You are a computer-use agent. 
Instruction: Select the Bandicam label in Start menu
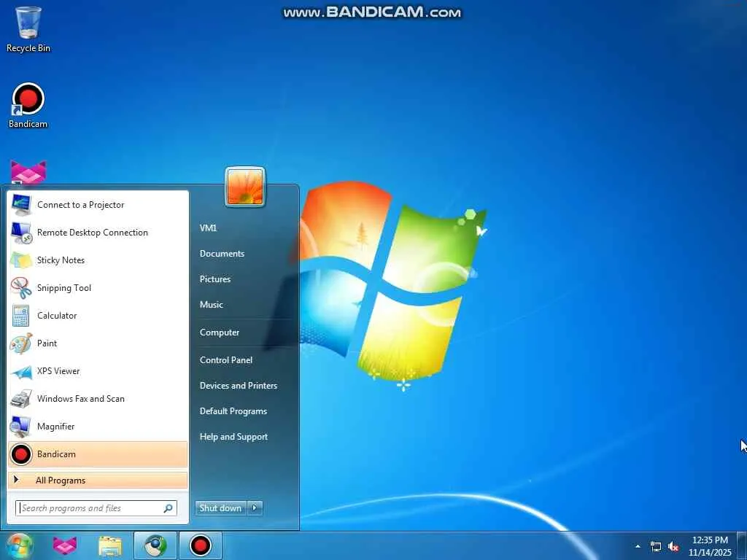[56, 454]
